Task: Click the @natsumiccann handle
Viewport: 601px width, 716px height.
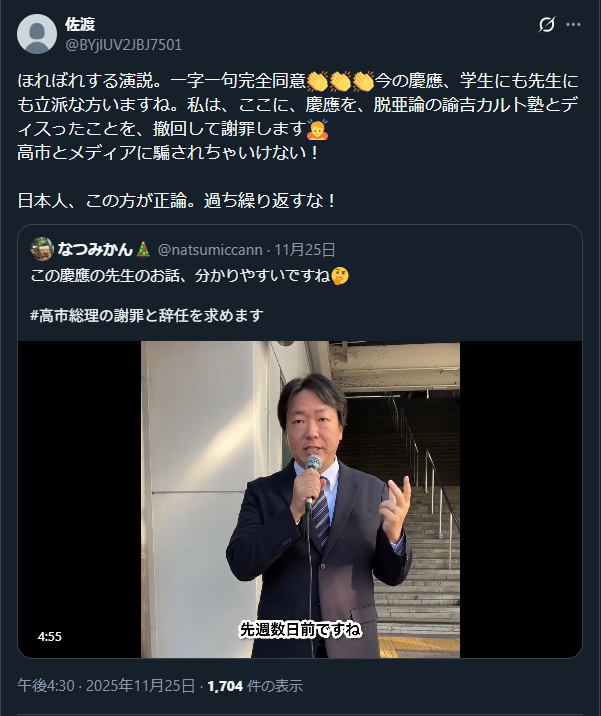Action: click(210, 250)
